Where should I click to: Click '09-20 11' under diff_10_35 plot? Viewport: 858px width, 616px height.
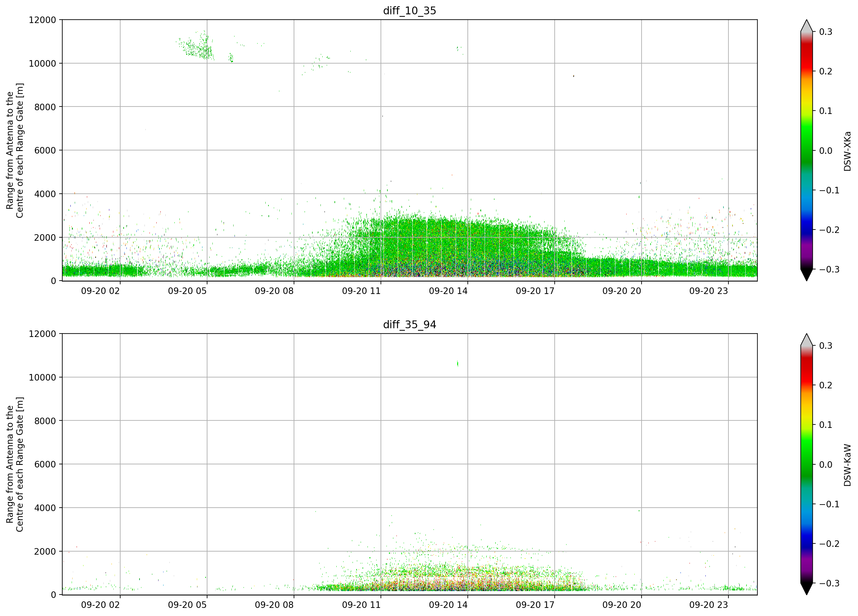(x=361, y=291)
